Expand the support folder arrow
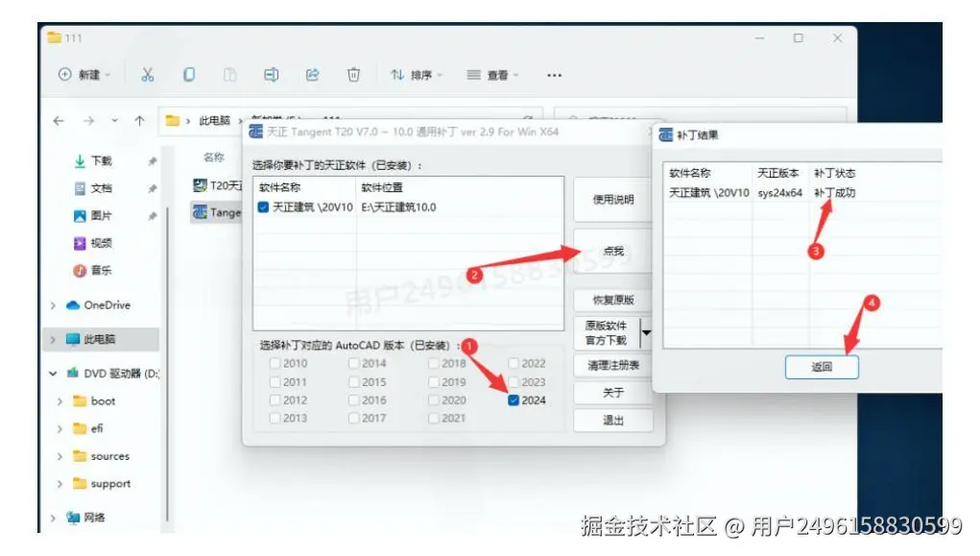This screenshot has height=556, width=980. pyautogui.click(x=60, y=484)
